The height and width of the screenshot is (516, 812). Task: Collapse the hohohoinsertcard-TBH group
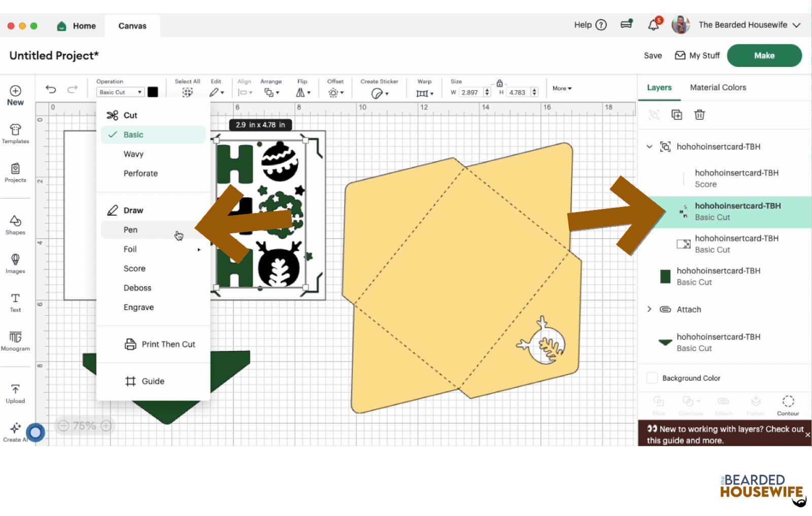coord(649,147)
